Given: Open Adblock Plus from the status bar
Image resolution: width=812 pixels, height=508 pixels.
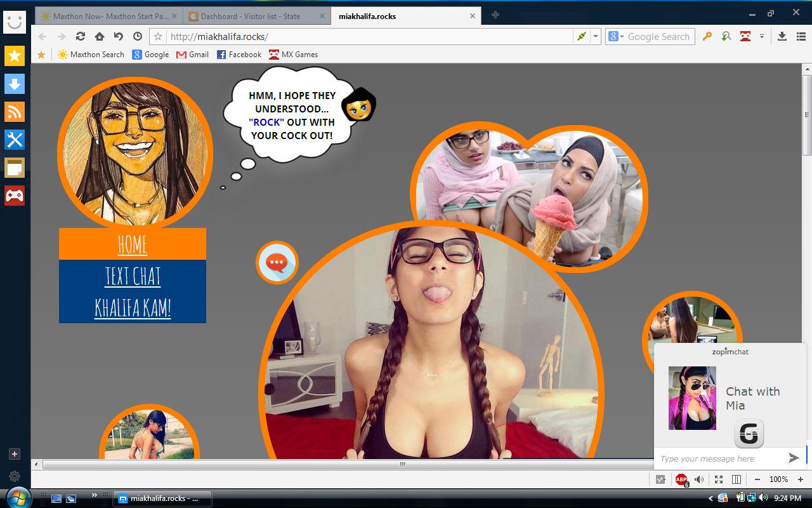Looking at the screenshot, I should point(681,479).
